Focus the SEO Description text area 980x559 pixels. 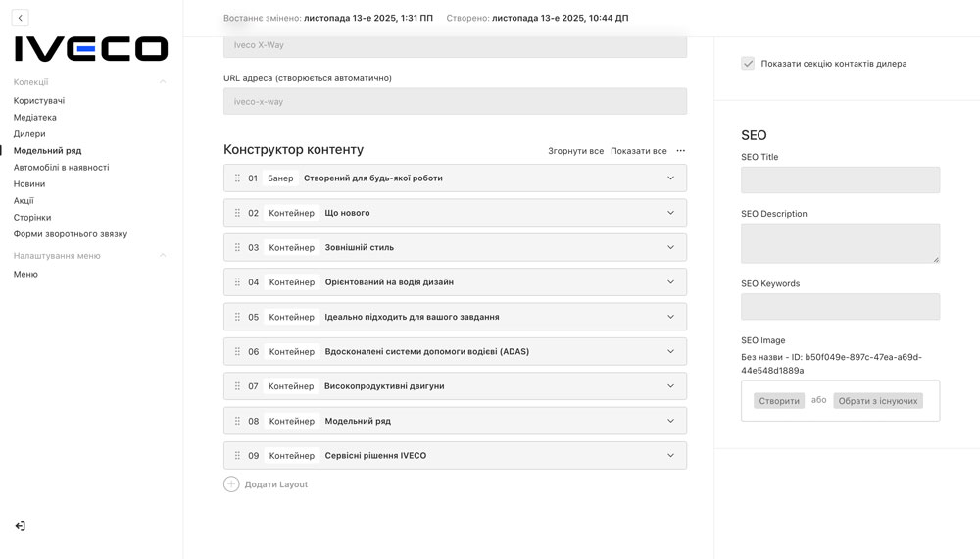click(840, 242)
